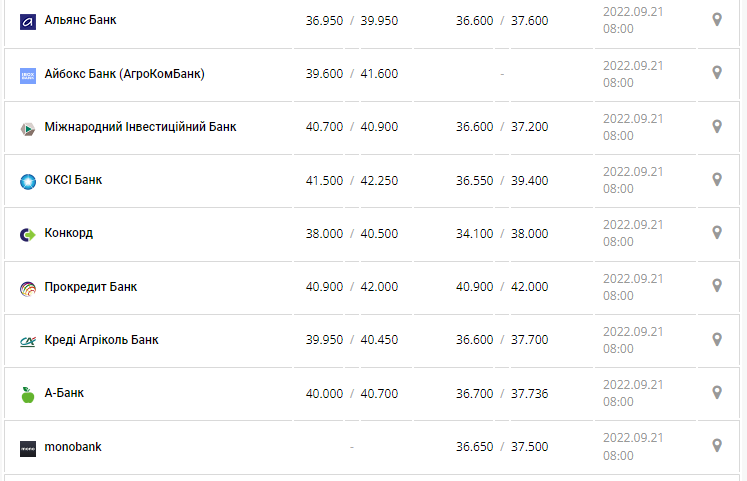
Task: Open location pin for Айбокс Банк
Action: click(716, 73)
